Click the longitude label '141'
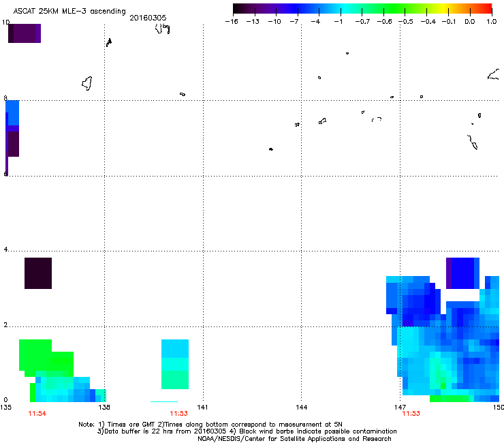504x443 pixels. tap(202, 408)
